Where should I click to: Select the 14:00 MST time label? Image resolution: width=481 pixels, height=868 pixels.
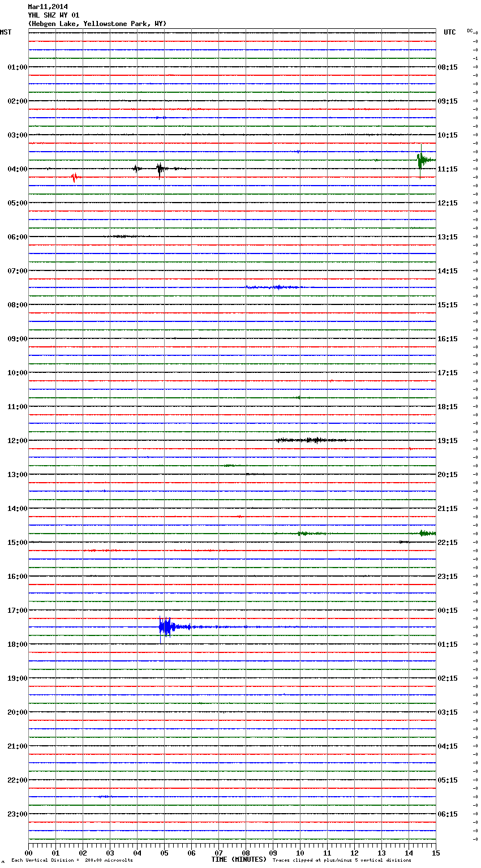pyautogui.click(x=18, y=509)
